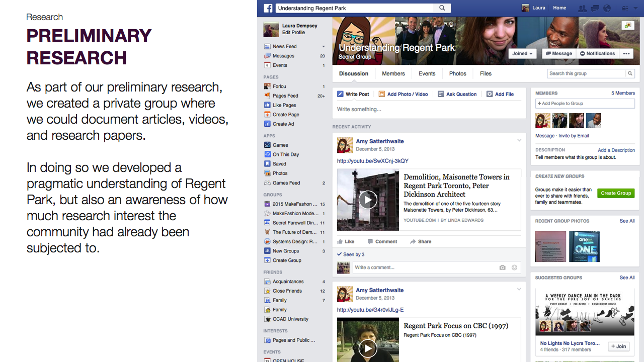Click Invite by Email link
Screen dimensions: 644x362
click(574, 136)
